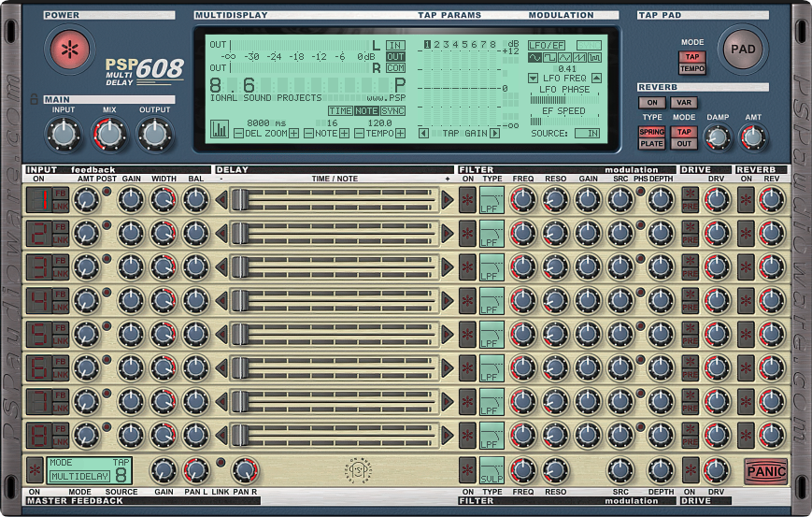Select tap 6 number display
This screenshot has width=812, height=517.
pos(39,368)
